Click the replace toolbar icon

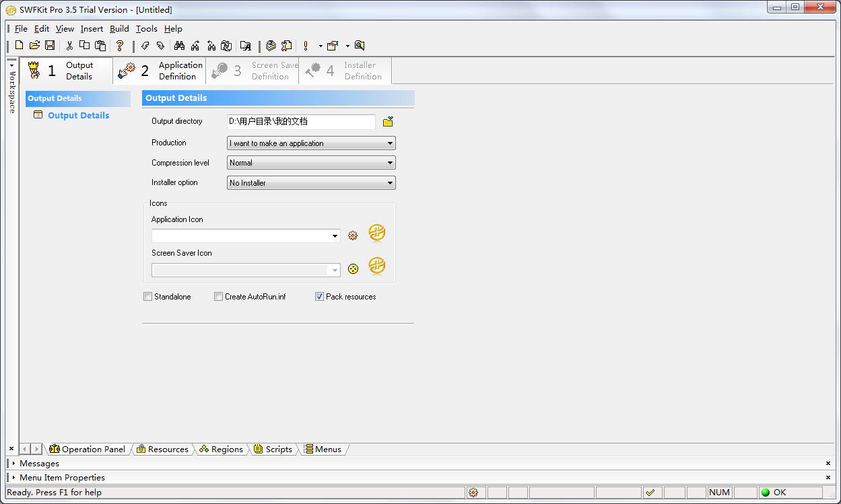coord(227,46)
